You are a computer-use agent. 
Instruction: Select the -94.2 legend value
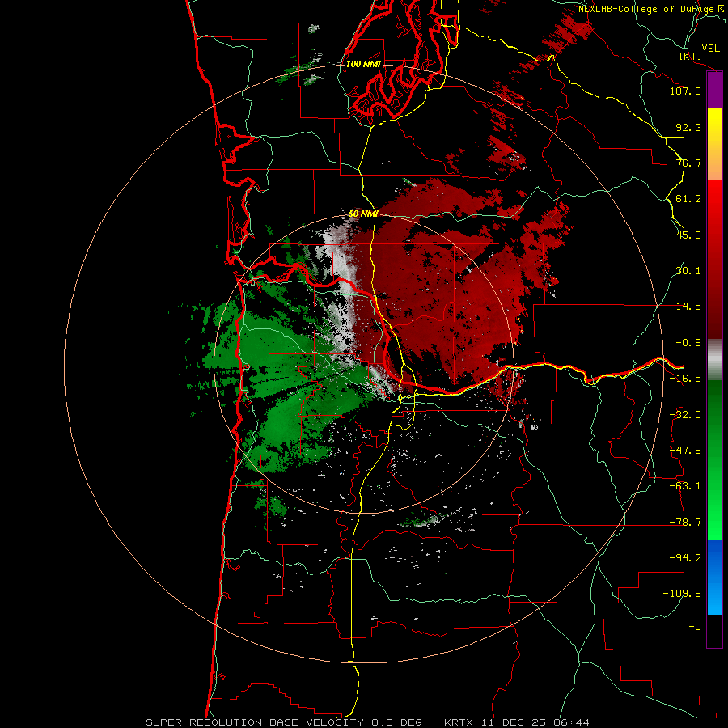[x=685, y=558]
